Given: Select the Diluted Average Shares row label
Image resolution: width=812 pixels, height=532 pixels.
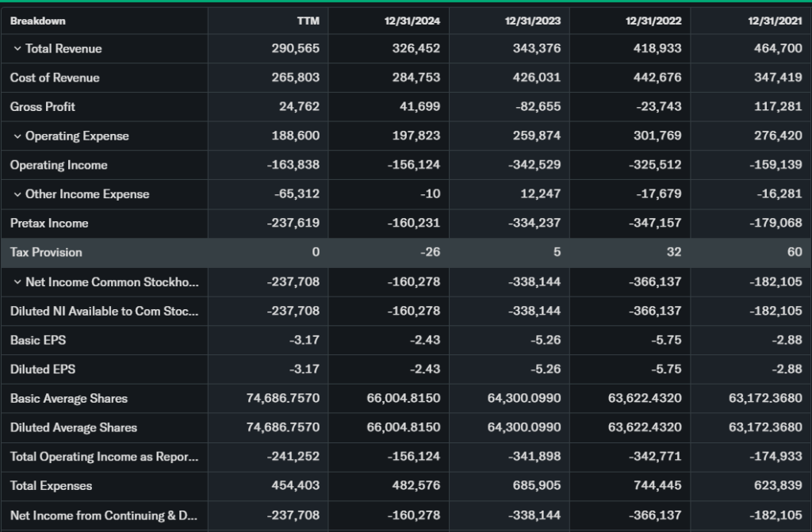Looking at the screenshot, I should [x=74, y=427].
